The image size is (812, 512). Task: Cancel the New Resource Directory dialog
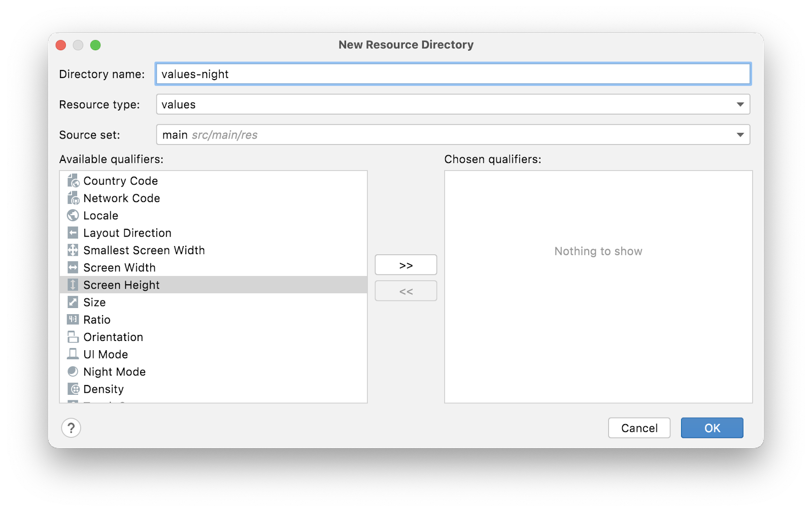(x=639, y=428)
